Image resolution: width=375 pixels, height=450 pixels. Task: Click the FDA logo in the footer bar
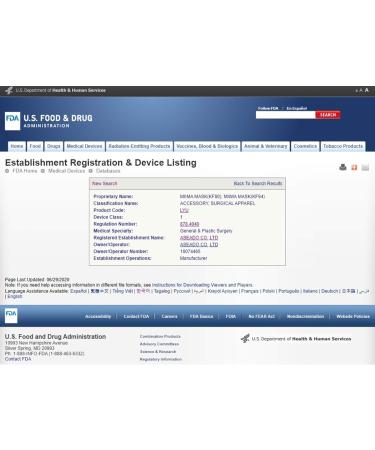tap(11, 315)
